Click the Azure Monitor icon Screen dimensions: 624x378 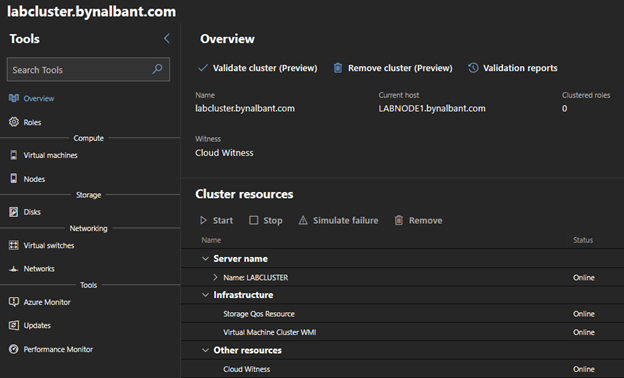tap(14, 302)
